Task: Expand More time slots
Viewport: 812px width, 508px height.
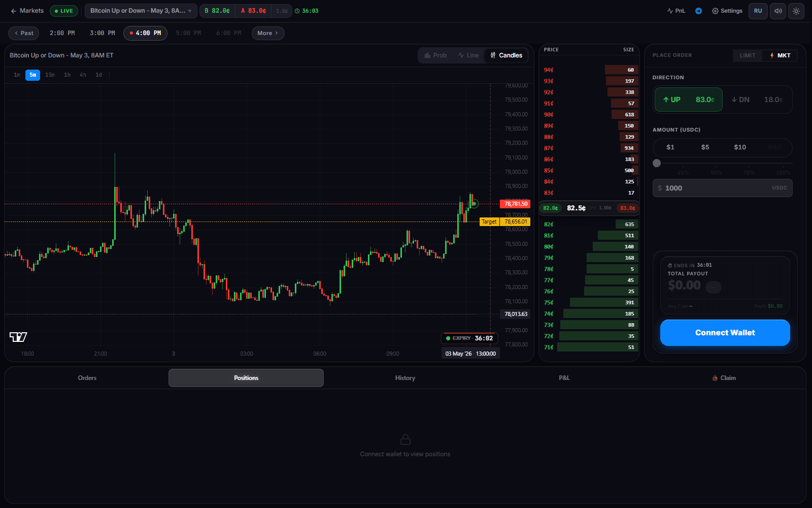Action: point(268,33)
